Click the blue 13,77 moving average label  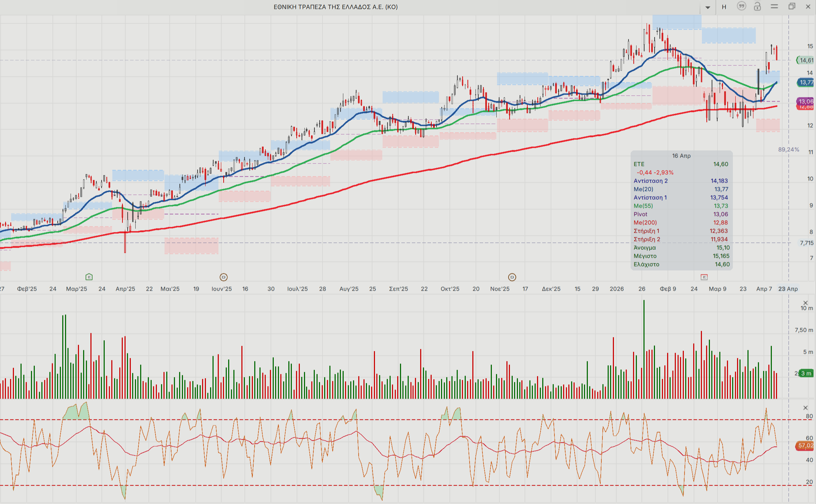806,82
